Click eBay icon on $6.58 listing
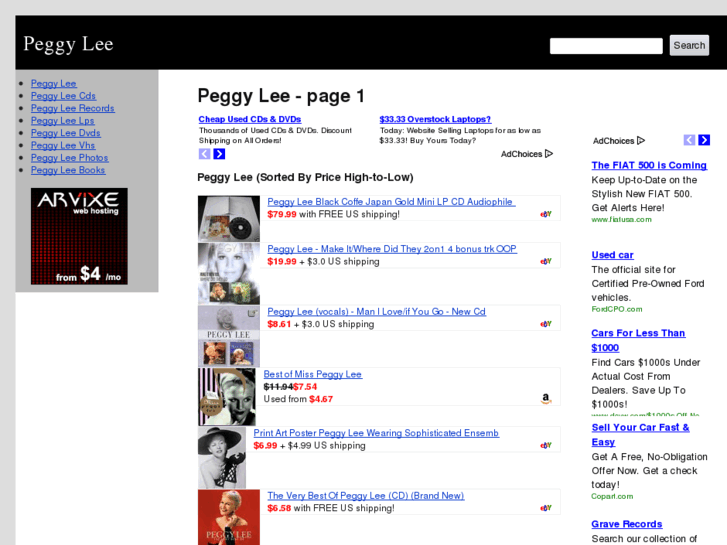This screenshot has width=727, height=545. pos(546,508)
